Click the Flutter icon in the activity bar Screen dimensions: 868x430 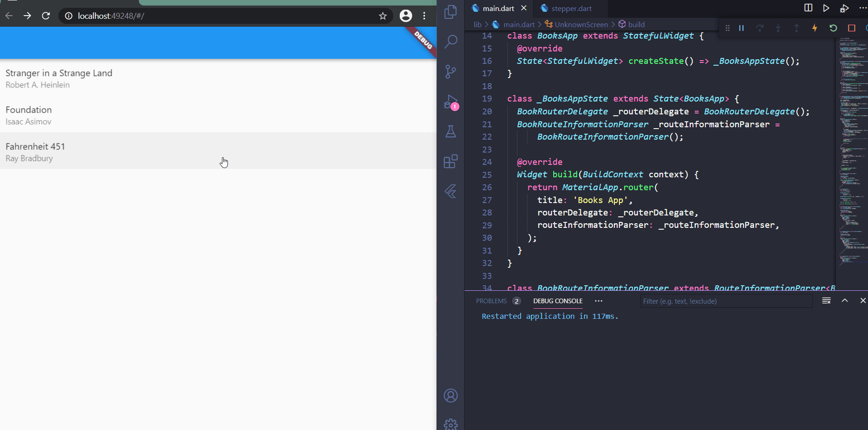pyautogui.click(x=451, y=192)
